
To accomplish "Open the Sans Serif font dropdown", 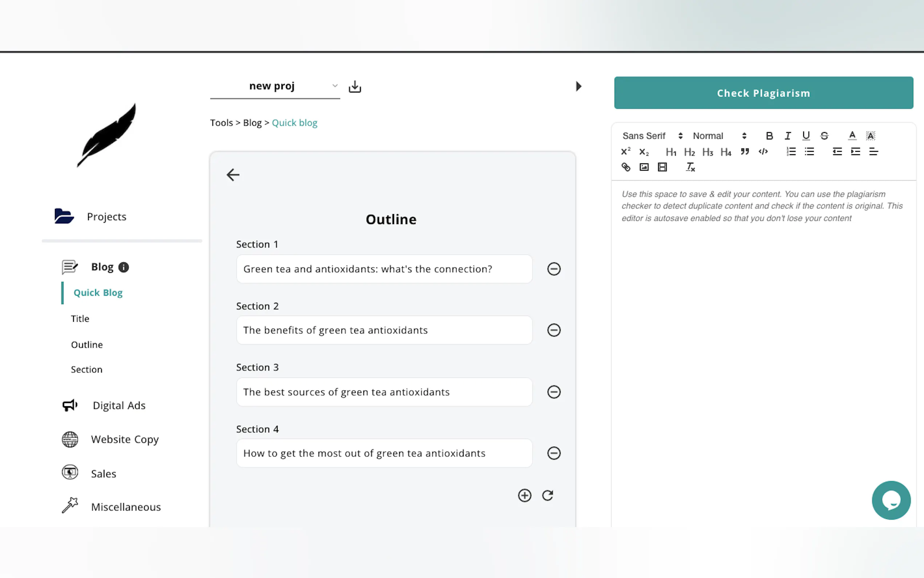I will 652,136.
